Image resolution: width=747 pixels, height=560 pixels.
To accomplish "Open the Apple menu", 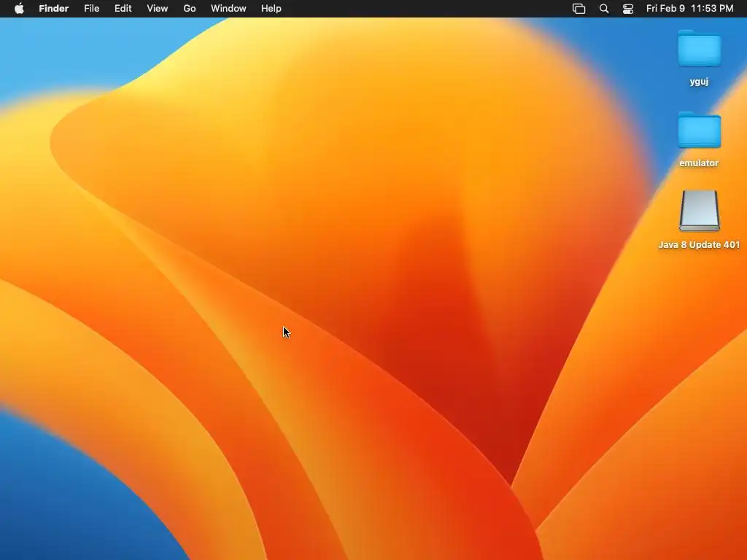I will [19, 9].
